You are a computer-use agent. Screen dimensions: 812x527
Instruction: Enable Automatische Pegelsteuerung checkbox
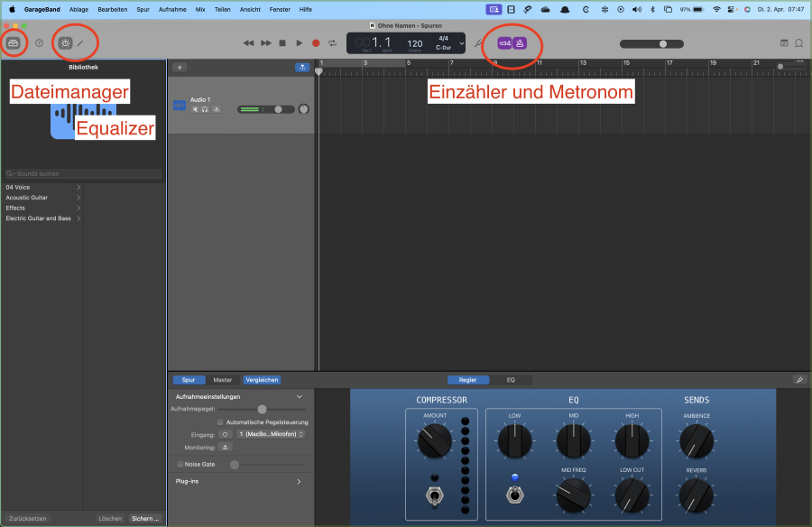tap(221, 421)
